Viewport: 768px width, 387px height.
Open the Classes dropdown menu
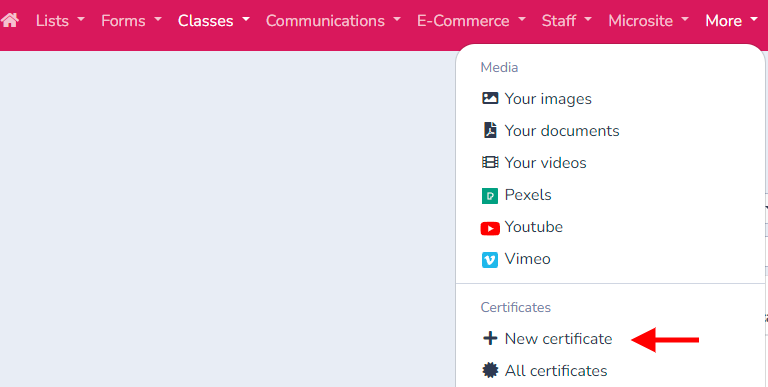[x=214, y=21]
